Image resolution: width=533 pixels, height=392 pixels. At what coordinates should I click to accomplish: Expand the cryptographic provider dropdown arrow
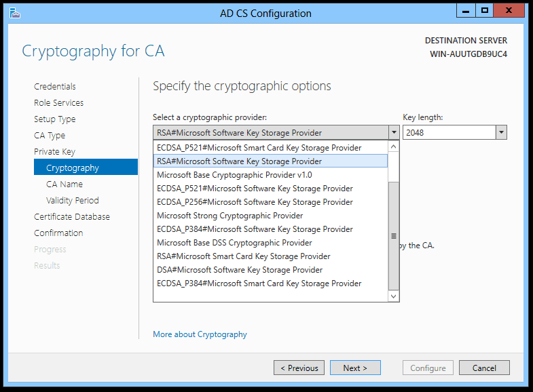coord(393,132)
